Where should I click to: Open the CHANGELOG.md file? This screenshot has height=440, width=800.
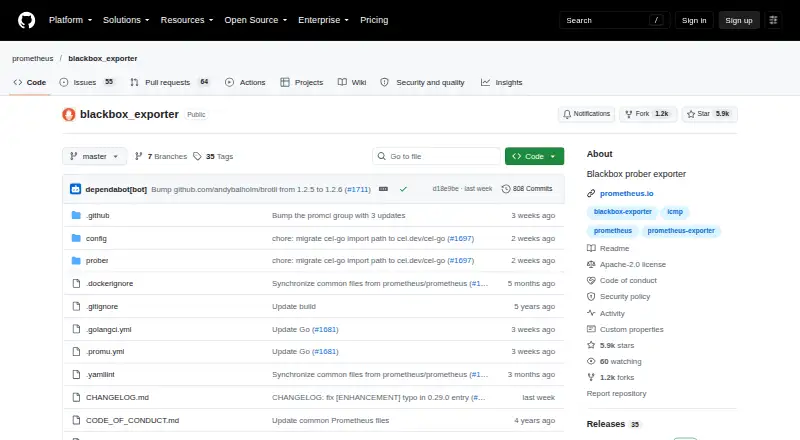click(117, 397)
